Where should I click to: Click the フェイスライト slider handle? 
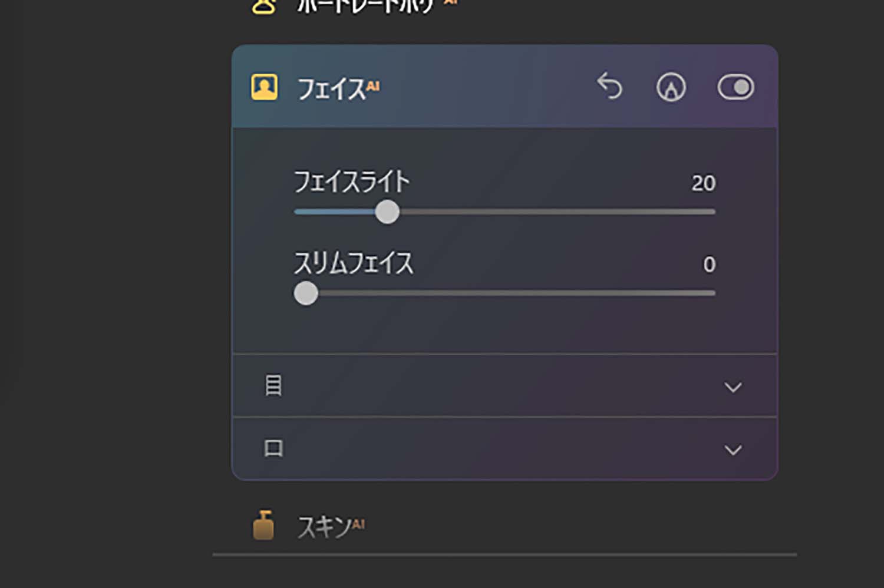(x=387, y=212)
